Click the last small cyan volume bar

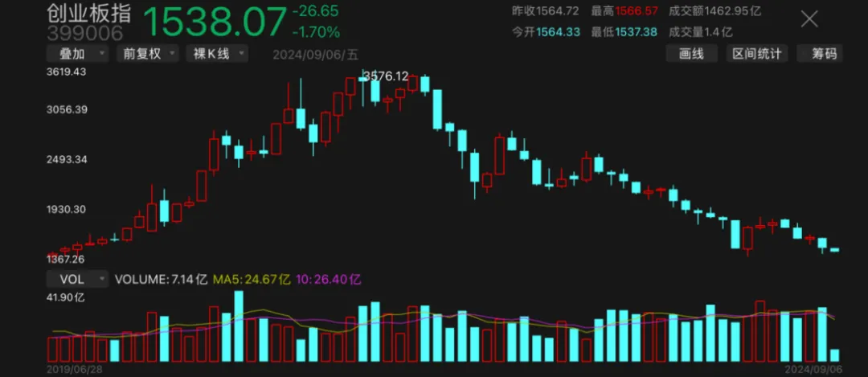click(x=835, y=355)
